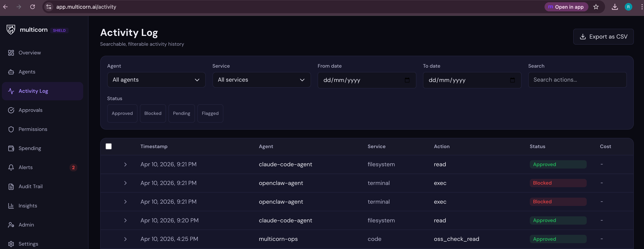Toggle the Blocked status filter
This screenshot has width=644, height=249.
pos(153,113)
